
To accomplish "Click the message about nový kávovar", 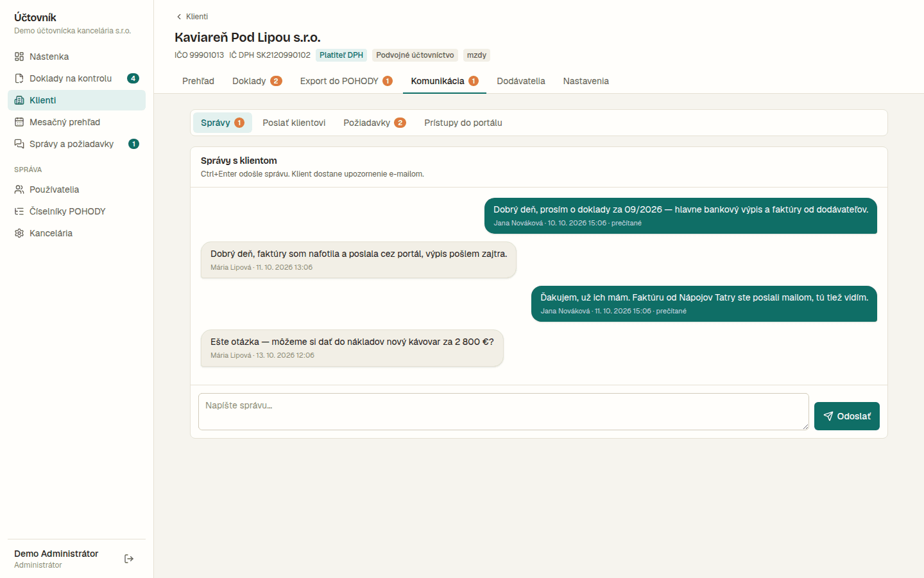I will tap(352, 348).
